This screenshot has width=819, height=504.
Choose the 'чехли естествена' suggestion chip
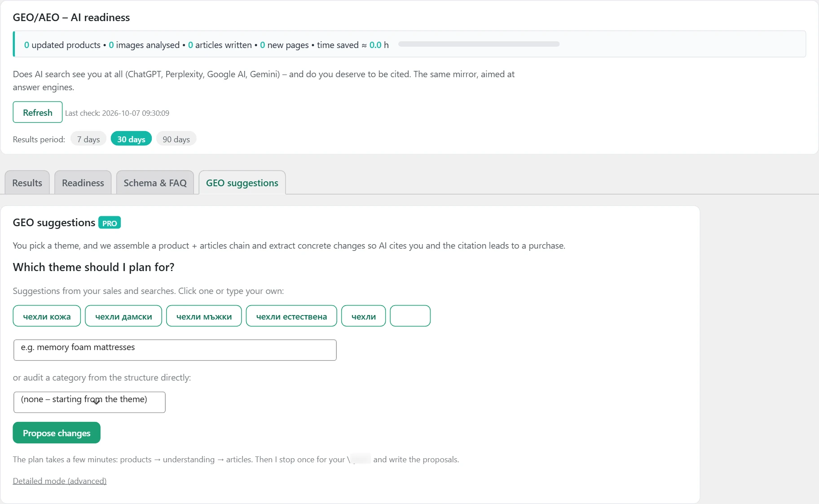(x=291, y=316)
